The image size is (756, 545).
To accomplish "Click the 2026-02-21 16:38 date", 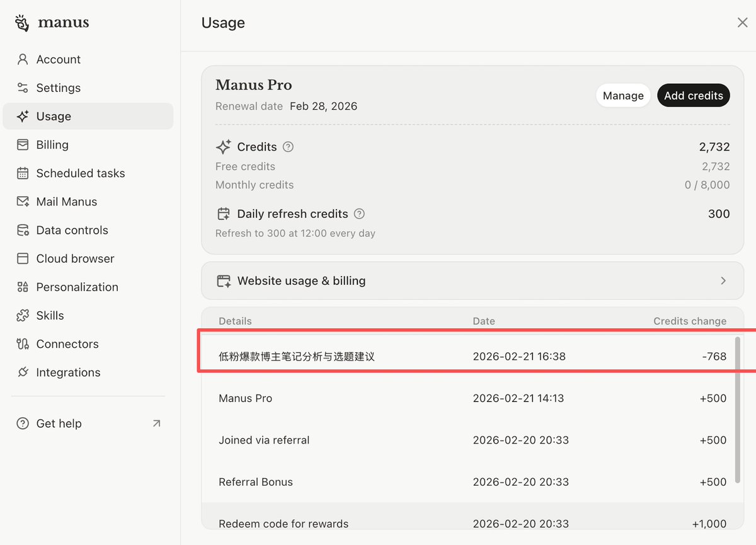I will tap(519, 357).
